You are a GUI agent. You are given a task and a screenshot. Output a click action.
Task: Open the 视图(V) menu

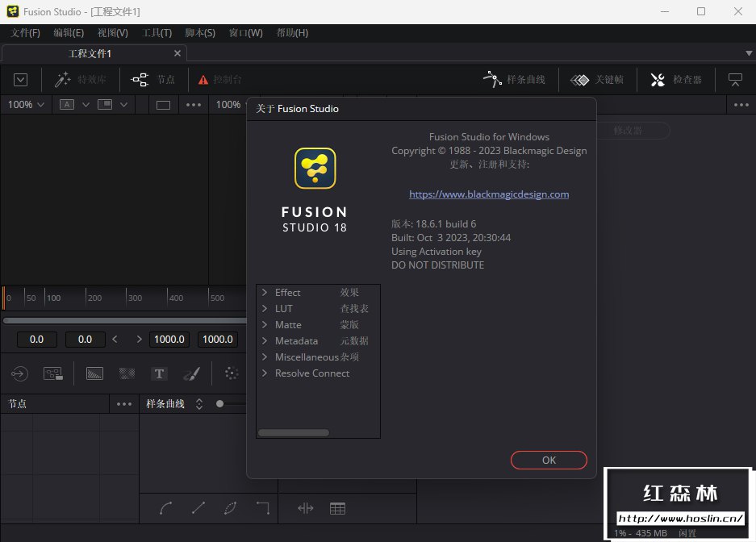click(x=112, y=33)
